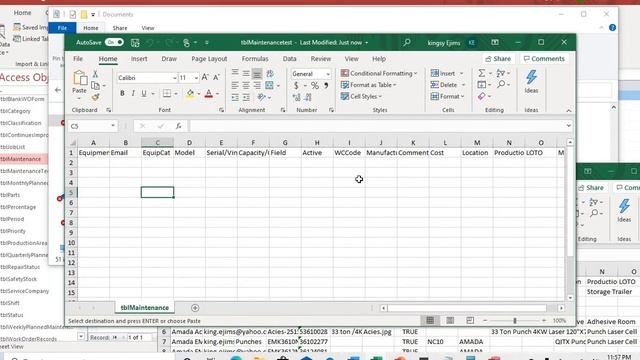Viewport: 640px width, 360px height.
Task: Open the Excel File menu
Action: pyautogui.click(x=78, y=59)
